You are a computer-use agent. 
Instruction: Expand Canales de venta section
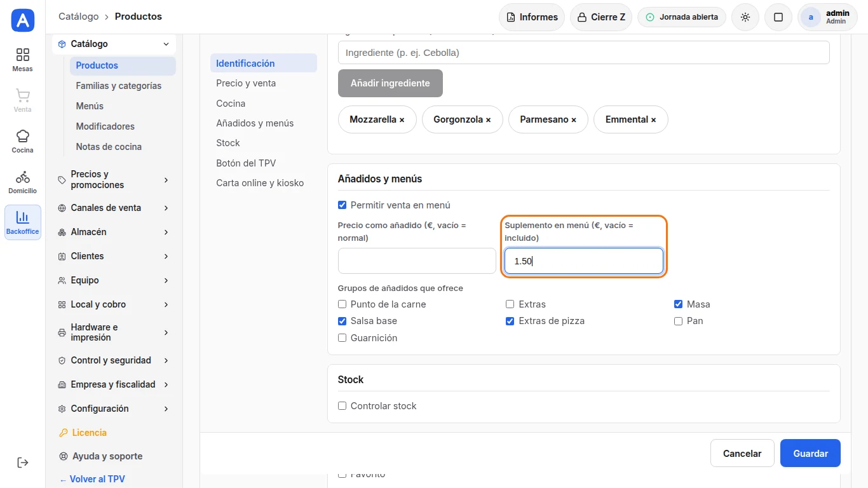pos(114,208)
